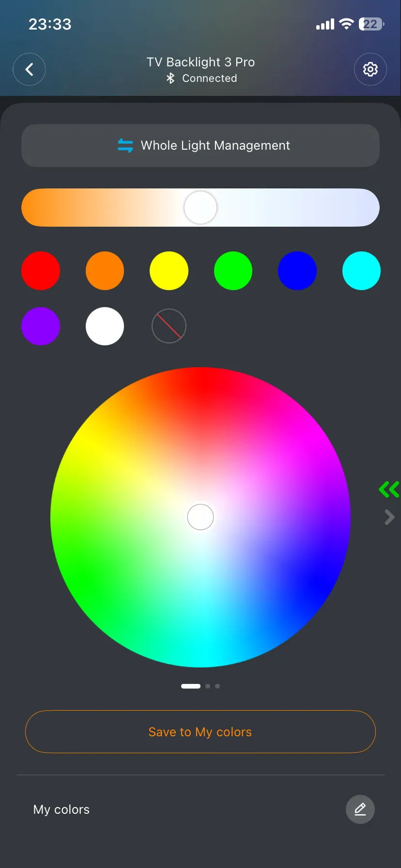Screen dimensions: 401x868
Task: Pick the cyan preset color swatch
Action: (361, 271)
